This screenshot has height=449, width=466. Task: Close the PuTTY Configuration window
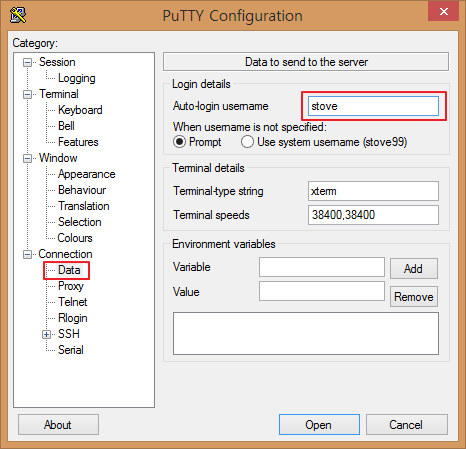pyautogui.click(x=443, y=12)
